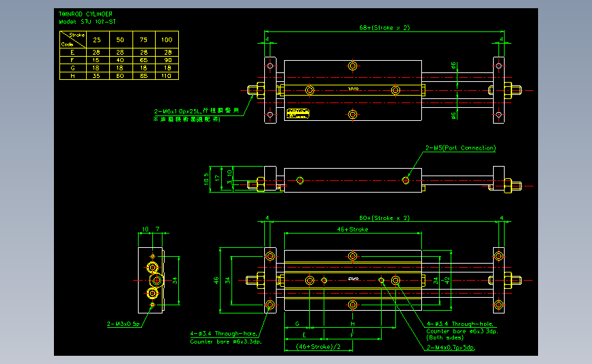Click the "(Both sides)" note text
Image resolution: width=592 pixels, height=364 pixels.
coord(445,337)
